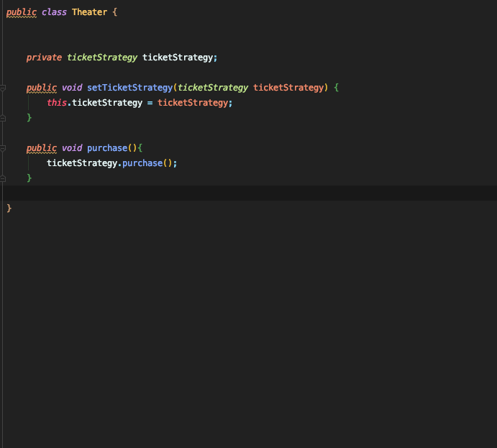This screenshot has height=448, width=497.
Task: Click the 'class' keyword
Action: tap(54, 12)
